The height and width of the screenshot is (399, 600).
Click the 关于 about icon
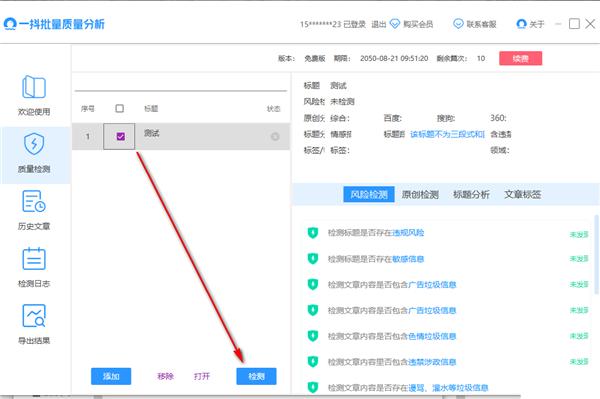tap(521, 24)
